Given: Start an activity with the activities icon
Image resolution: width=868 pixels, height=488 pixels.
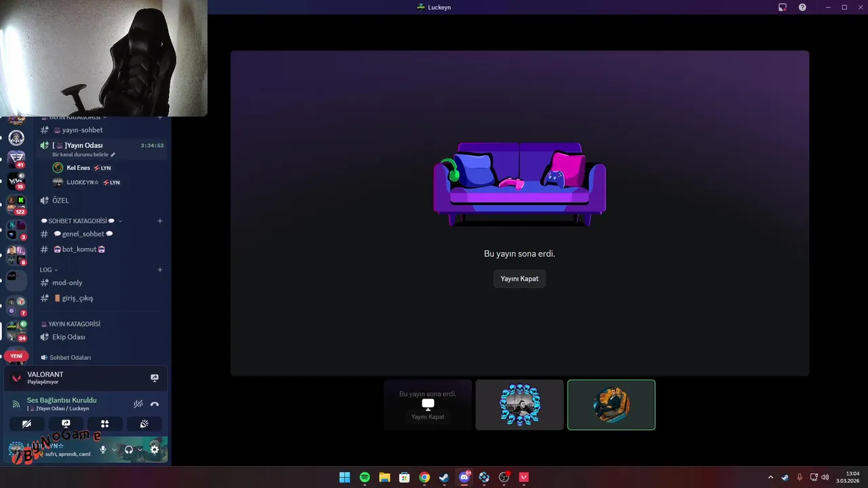Looking at the screenshot, I should coord(105,424).
